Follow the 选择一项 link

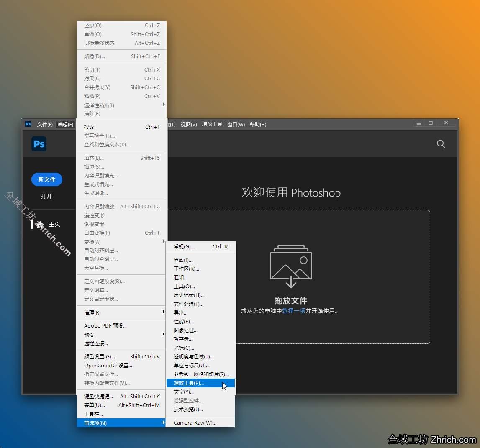(x=294, y=311)
